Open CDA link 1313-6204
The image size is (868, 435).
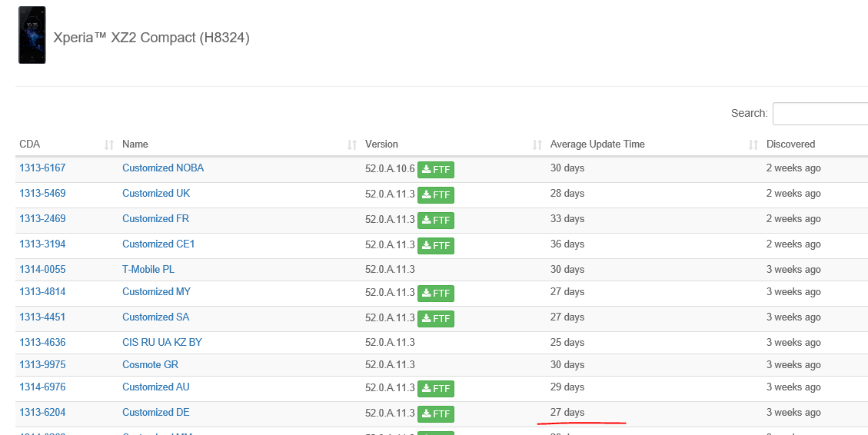[42, 412]
